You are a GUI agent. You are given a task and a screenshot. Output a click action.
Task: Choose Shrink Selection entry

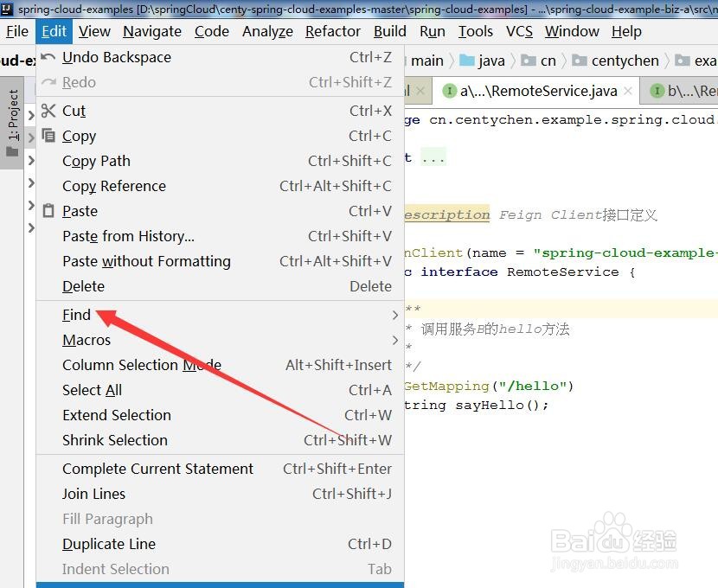click(220, 440)
